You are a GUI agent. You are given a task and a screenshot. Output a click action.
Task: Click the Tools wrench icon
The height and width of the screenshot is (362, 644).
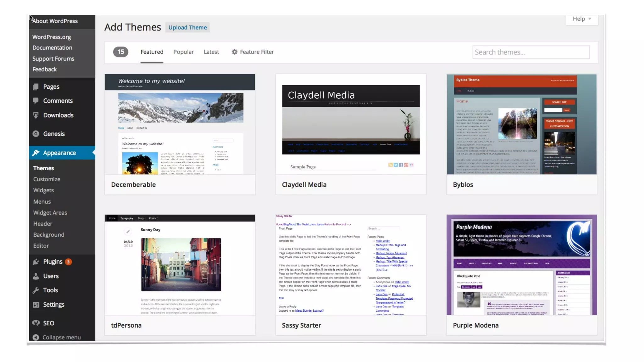tap(36, 290)
